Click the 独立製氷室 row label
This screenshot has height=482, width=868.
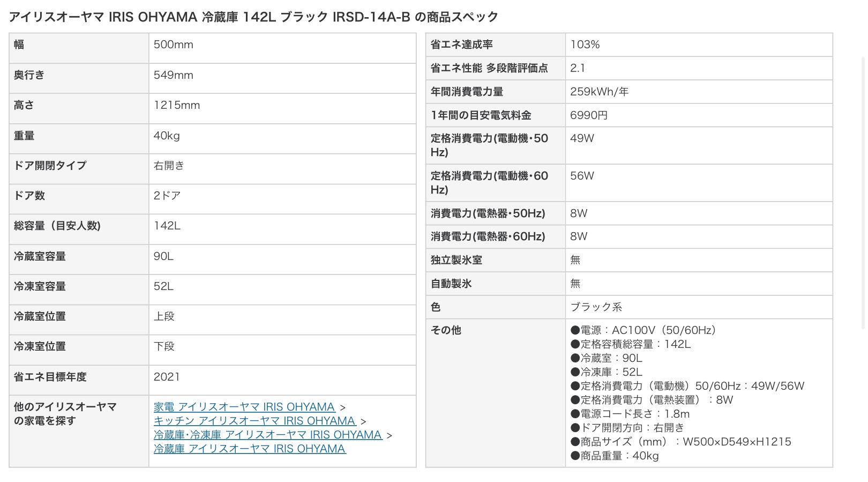click(457, 260)
